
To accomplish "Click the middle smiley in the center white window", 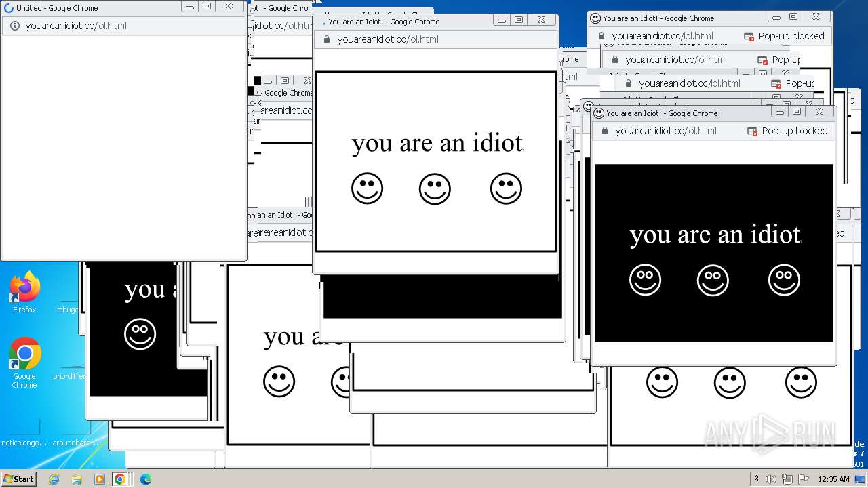I will pos(435,188).
